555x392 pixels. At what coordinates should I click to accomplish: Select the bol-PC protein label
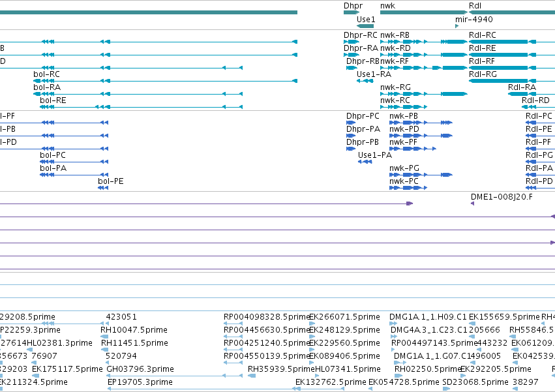tap(53, 155)
